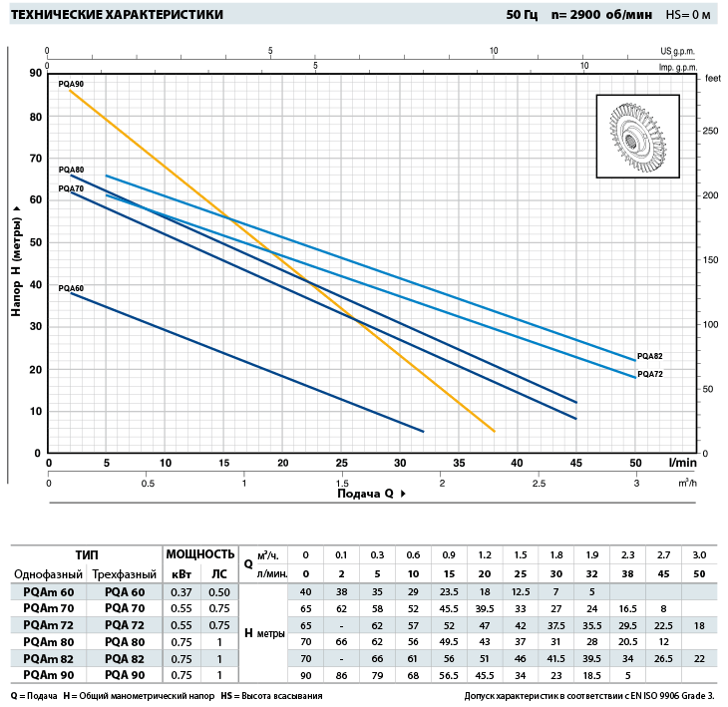Click the PQA90 curve label
728x707 pixels.
click(71, 85)
